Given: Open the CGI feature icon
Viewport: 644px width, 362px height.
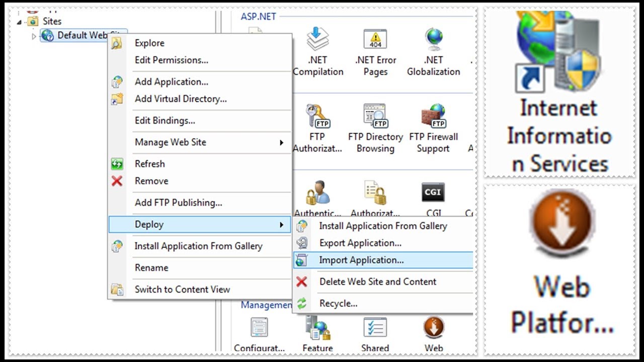Looking at the screenshot, I should point(433,192).
